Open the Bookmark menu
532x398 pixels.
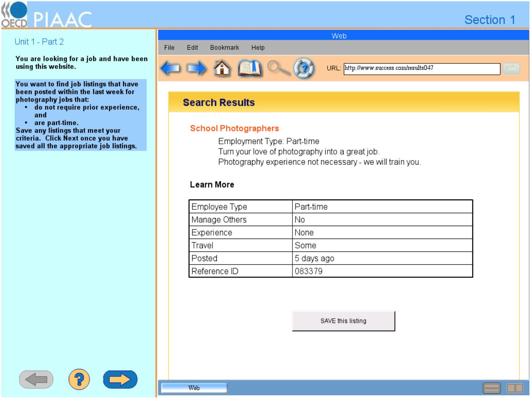[x=224, y=48]
